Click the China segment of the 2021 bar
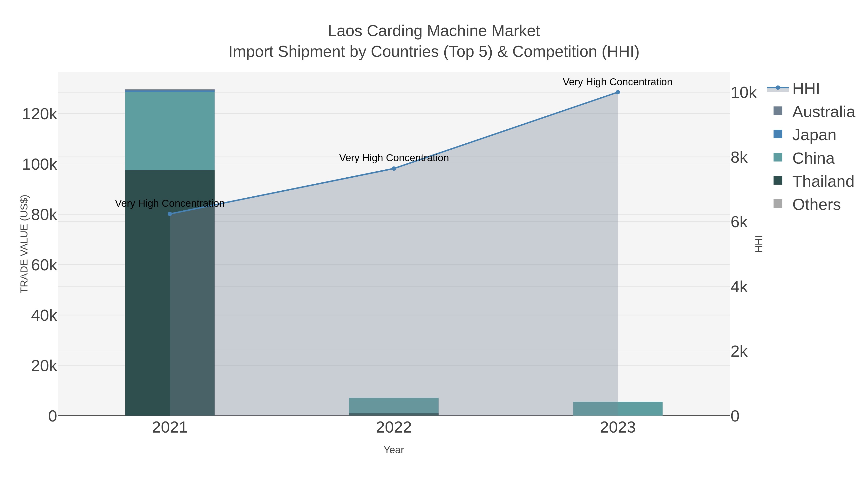The width and height of the screenshot is (868, 488). [x=170, y=131]
